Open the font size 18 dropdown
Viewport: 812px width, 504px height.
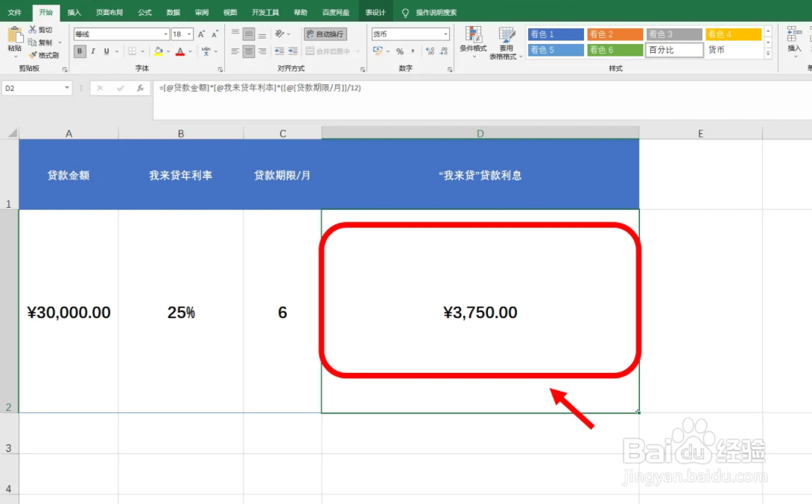(x=189, y=34)
